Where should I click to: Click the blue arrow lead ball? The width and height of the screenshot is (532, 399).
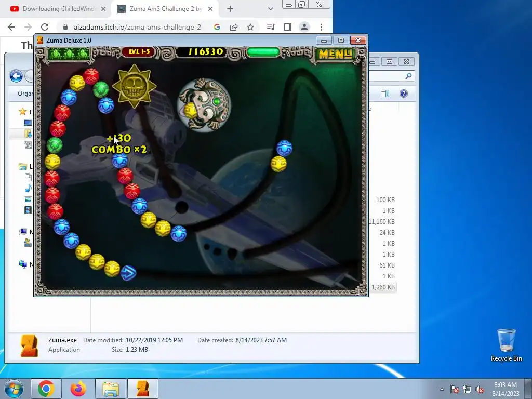pos(128,273)
